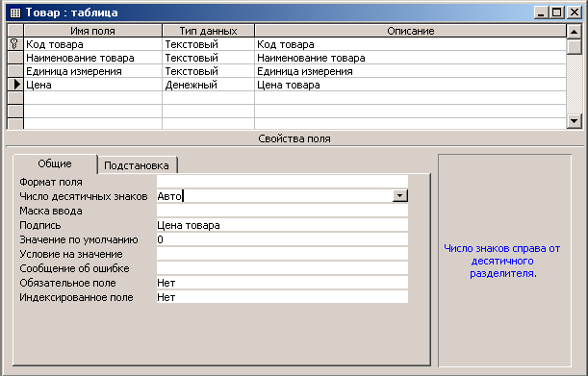
Task: Click the Обязательное поле value Нет
Action: [282, 283]
